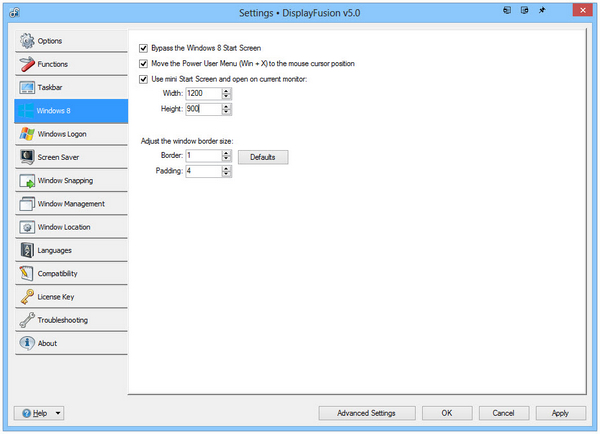This screenshot has width=600, height=434.
Task: Click the DisplayFusion app icon in title bar
Action: 15,13
